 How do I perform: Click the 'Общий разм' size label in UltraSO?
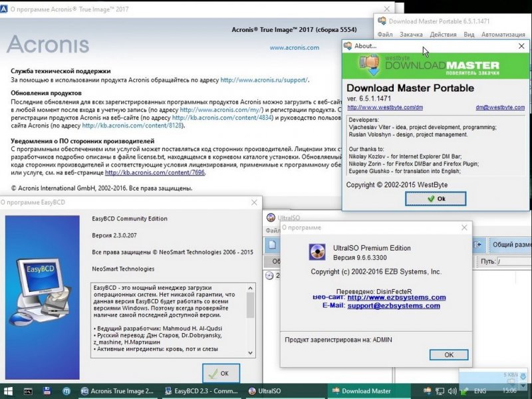512,245
